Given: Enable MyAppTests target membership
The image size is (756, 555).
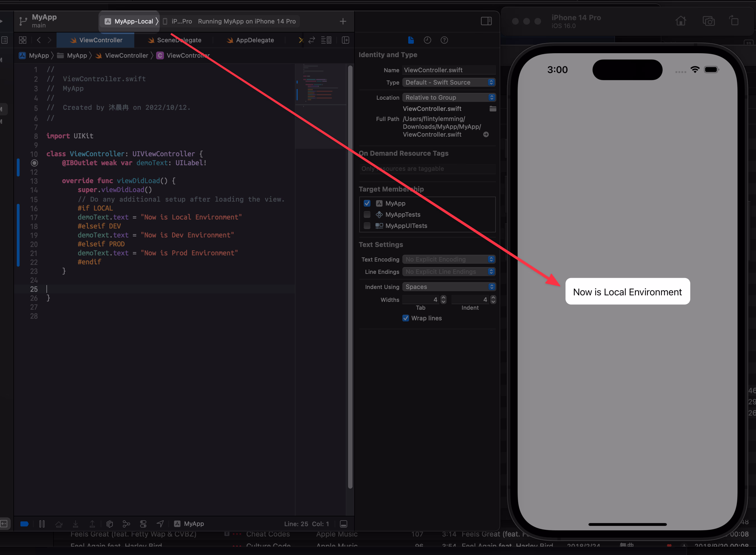Looking at the screenshot, I should (367, 214).
